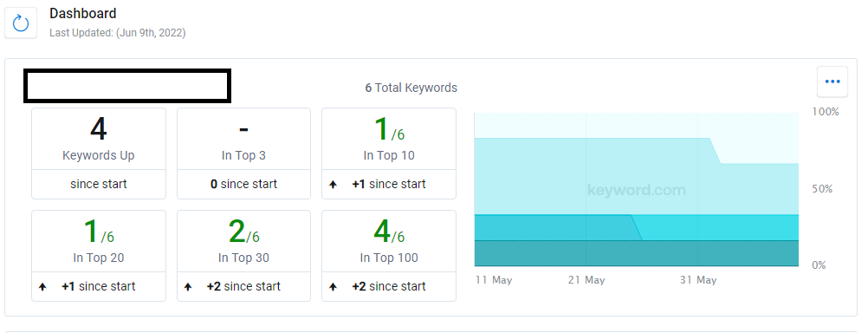The height and width of the screenshot is (333, 868).
Task: Click since start under Keywords Up
Action: (x=99, y=184)
